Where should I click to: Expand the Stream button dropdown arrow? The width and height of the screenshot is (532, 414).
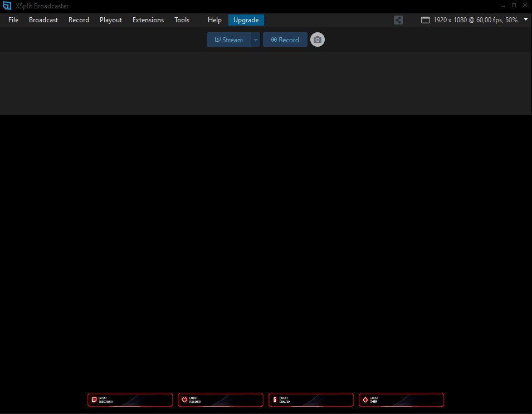point(256,40)
